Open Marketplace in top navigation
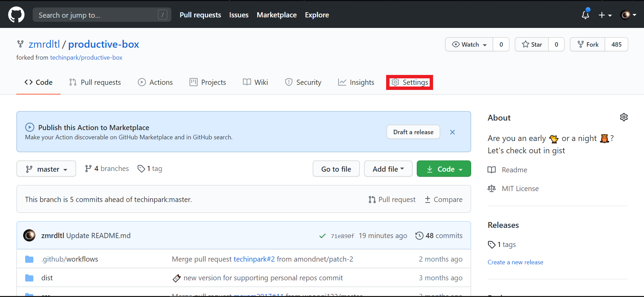Screen dimensions: 644x297 [277, 15]
